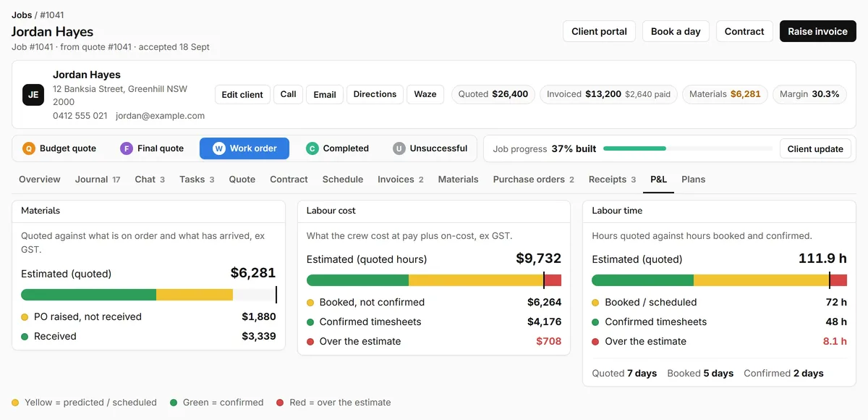
Task: Click Edit client
Action: pos(242,95)
